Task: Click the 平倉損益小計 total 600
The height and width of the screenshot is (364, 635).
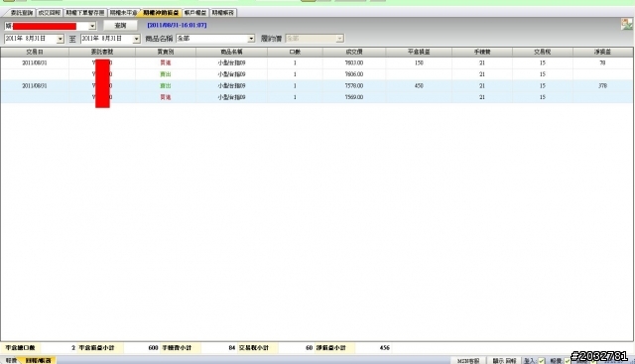Action: coord(153,348)
